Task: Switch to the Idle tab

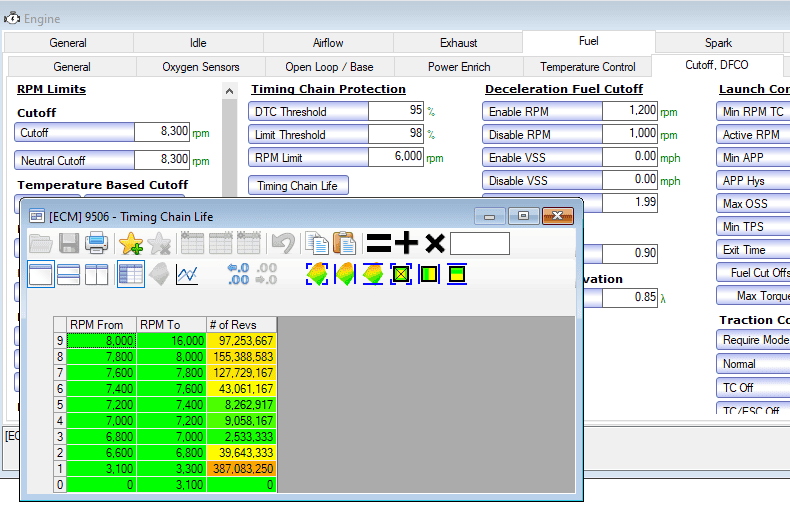Action: 198,43
